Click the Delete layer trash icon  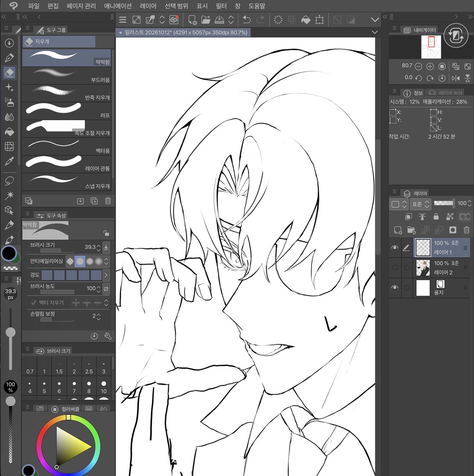[x=466, y=230]
